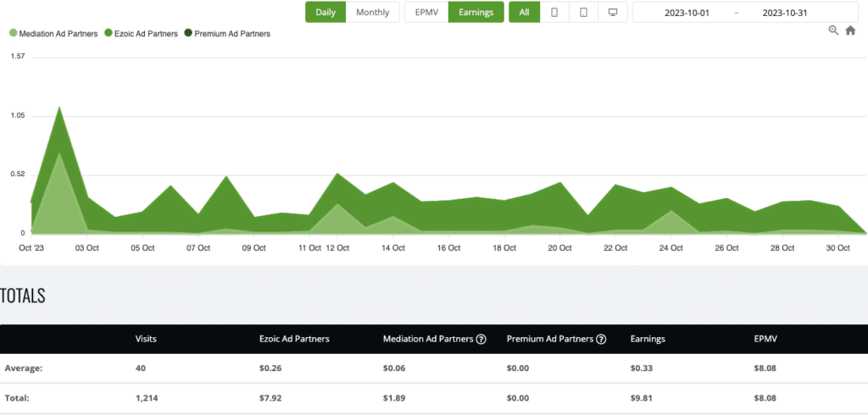Image resolution: width=868 pixels, height=415 pixels.
Task: Switch to the Daily view
Action: point(325,13)
